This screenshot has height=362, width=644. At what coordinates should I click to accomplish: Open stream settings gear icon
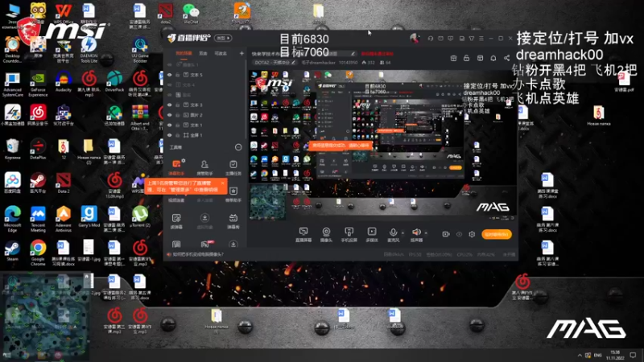[x=472, y=234]
